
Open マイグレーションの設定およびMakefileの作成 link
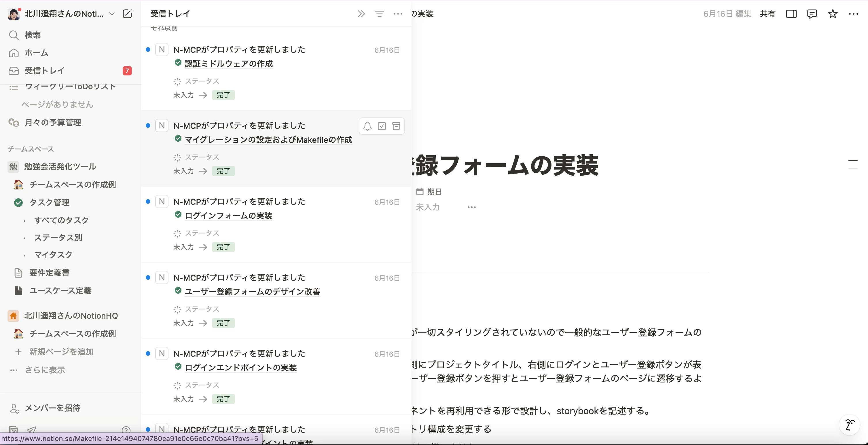pyautogui.click(x=269, y=140)
